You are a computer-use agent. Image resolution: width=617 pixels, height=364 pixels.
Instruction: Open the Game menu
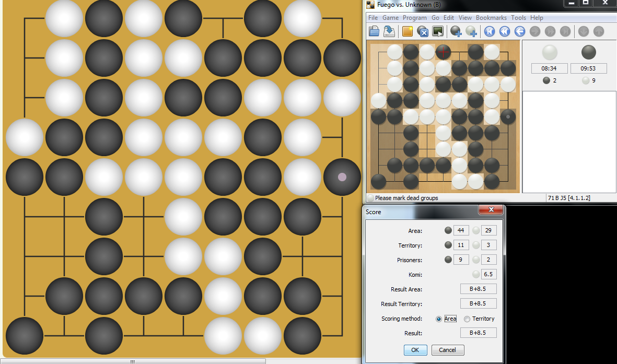pyautogui.click(x=390, y=18)
